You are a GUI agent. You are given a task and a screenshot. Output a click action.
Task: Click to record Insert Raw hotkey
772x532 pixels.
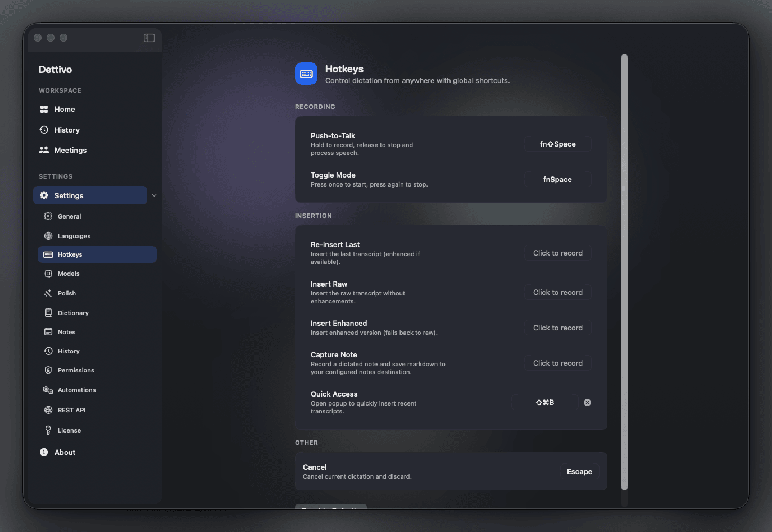[558, 292]
